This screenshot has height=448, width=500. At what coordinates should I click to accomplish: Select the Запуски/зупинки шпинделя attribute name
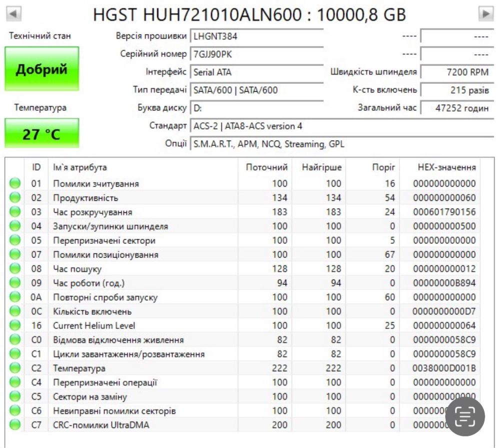110,226
